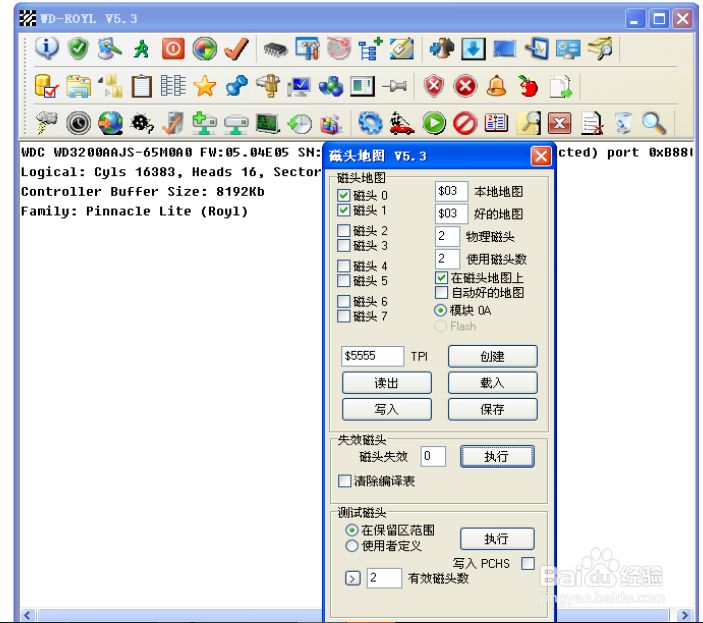Click the globe with arrow icon
The image size is (703, 623).
110,123
